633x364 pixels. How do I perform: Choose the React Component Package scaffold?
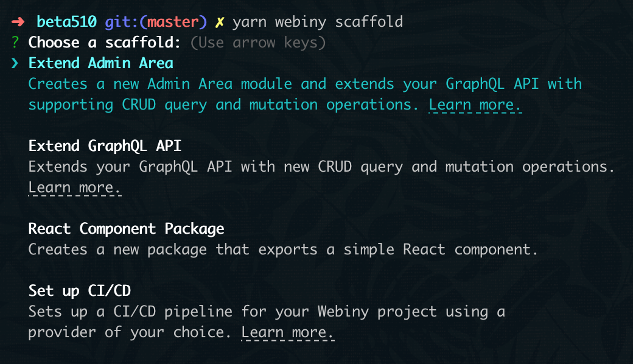[126, 229]
